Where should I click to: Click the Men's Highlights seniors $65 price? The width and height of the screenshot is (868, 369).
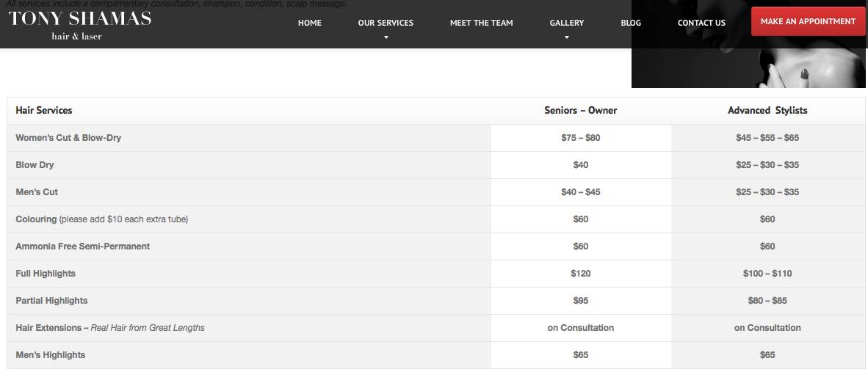point(581,354)
